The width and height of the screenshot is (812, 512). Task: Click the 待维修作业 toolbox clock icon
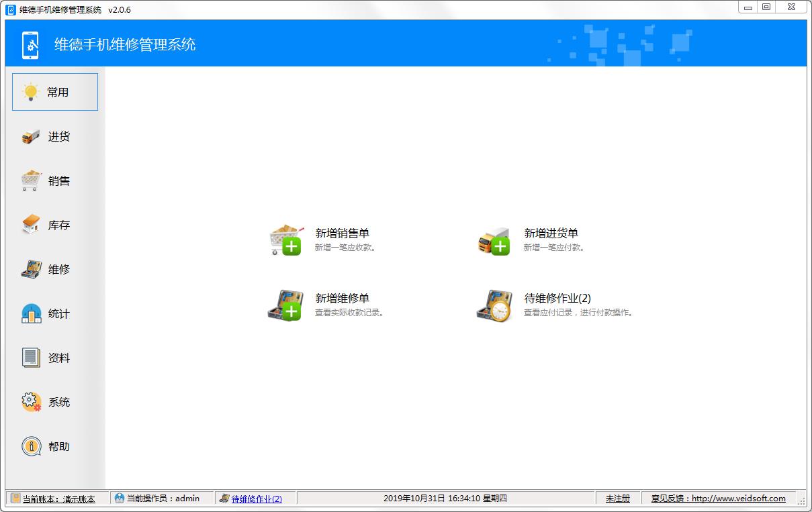point(494,305)
